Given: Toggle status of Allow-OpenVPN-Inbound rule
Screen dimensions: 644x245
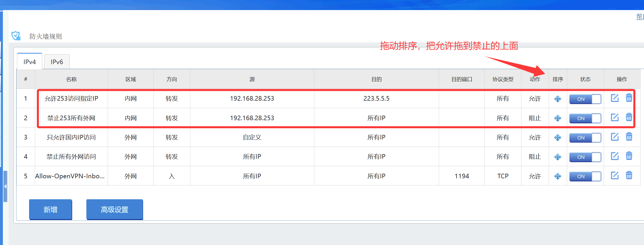Looking at the screenshot, I should (585, 176).
